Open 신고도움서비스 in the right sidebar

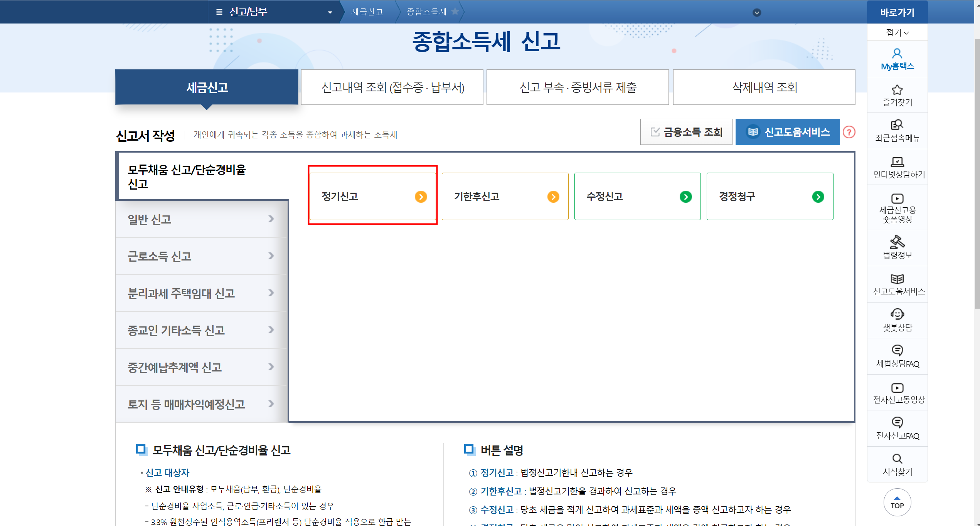click(897, 285)
